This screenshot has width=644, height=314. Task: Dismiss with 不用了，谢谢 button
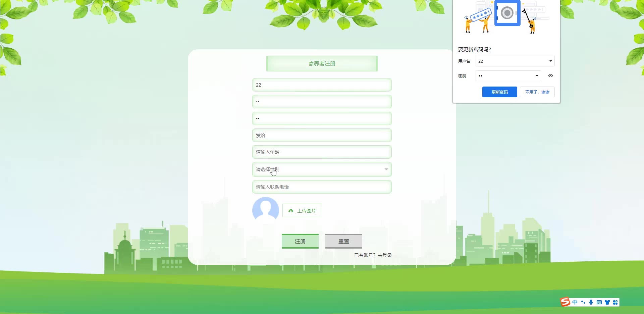coord(537,92)
